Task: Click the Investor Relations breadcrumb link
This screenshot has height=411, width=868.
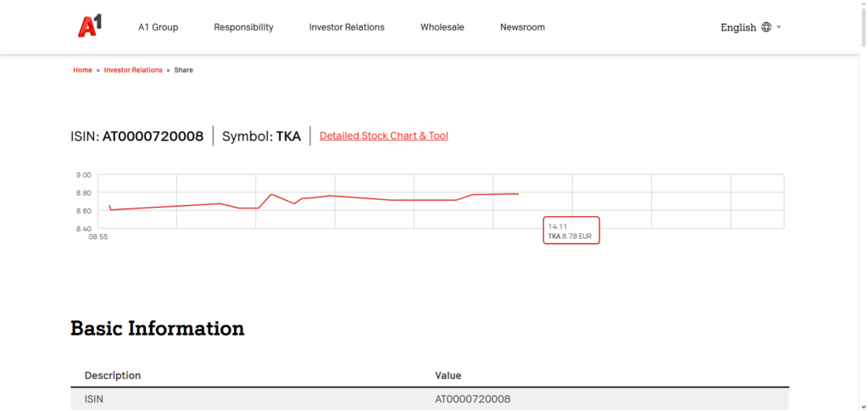Action: coord(133,70)
